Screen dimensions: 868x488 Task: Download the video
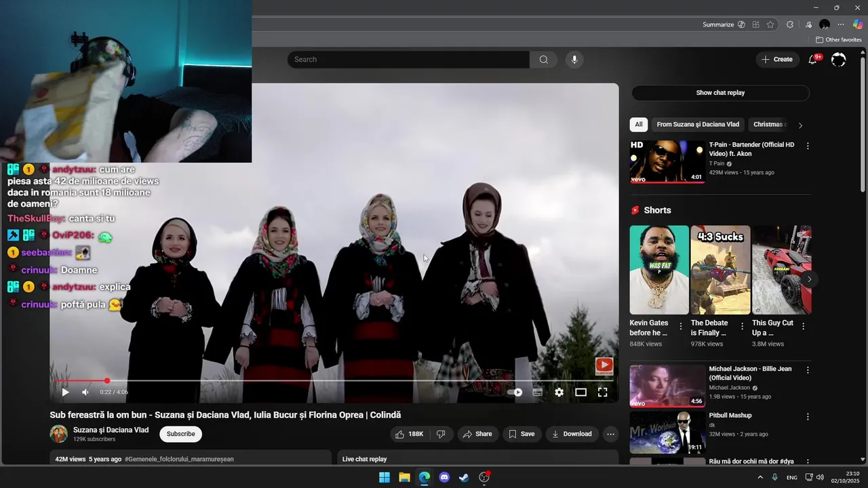click(572, 434)
